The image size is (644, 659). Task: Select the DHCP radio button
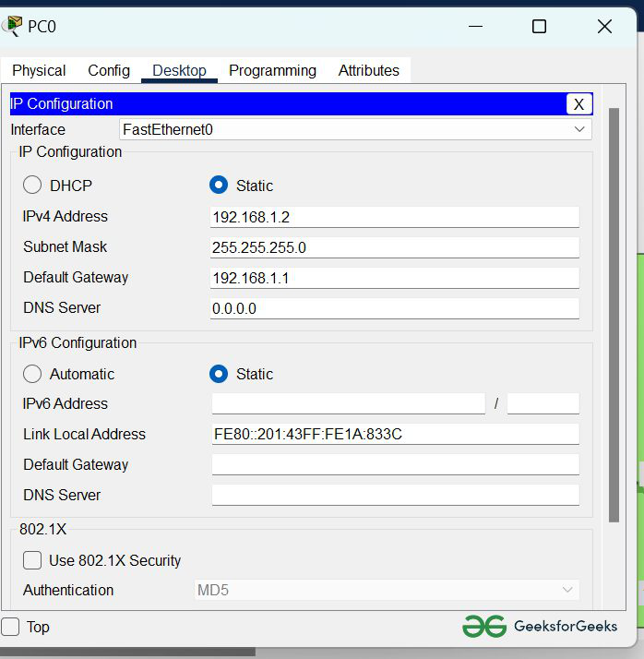(32, 185)
